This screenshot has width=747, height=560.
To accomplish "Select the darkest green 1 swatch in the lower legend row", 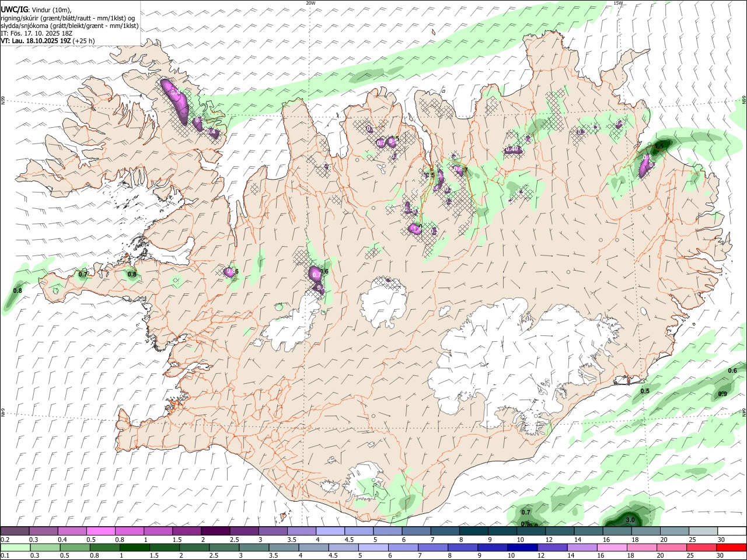I will coord(135,547).
